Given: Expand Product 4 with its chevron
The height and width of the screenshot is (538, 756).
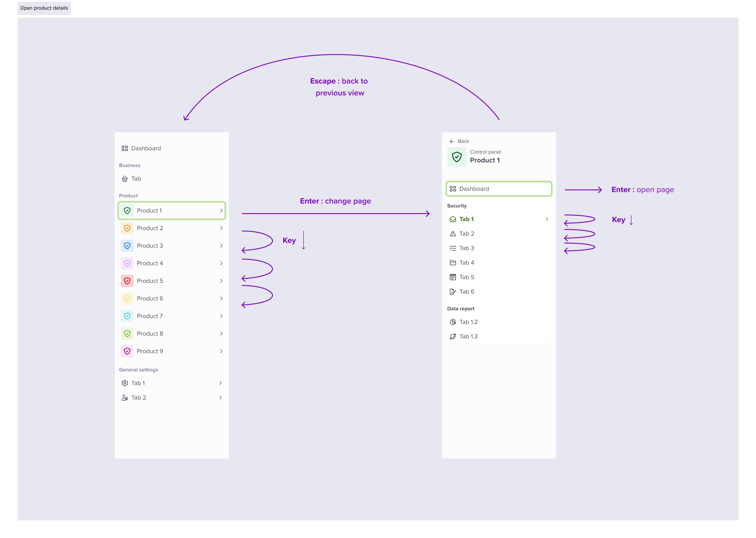Looking at the screenshot, I should pyautogui.click(x=221, y=263).
